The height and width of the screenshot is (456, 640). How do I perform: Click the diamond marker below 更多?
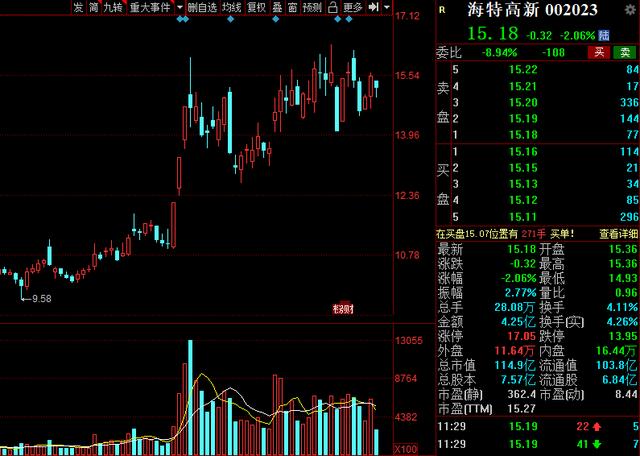pos(349,19)
